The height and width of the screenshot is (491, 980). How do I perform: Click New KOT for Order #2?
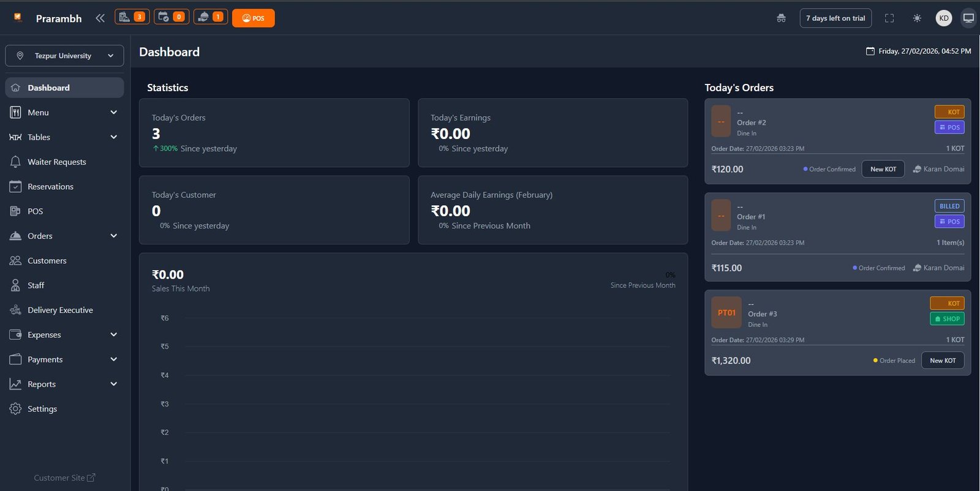click(x=883, y=169)
